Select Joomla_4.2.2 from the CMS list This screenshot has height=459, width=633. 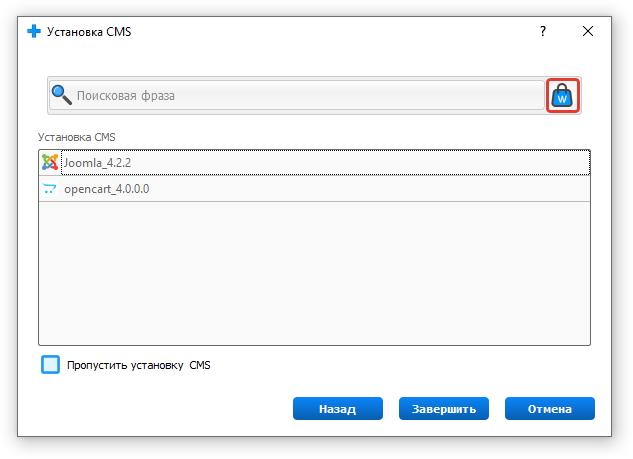tap(314, 163)
